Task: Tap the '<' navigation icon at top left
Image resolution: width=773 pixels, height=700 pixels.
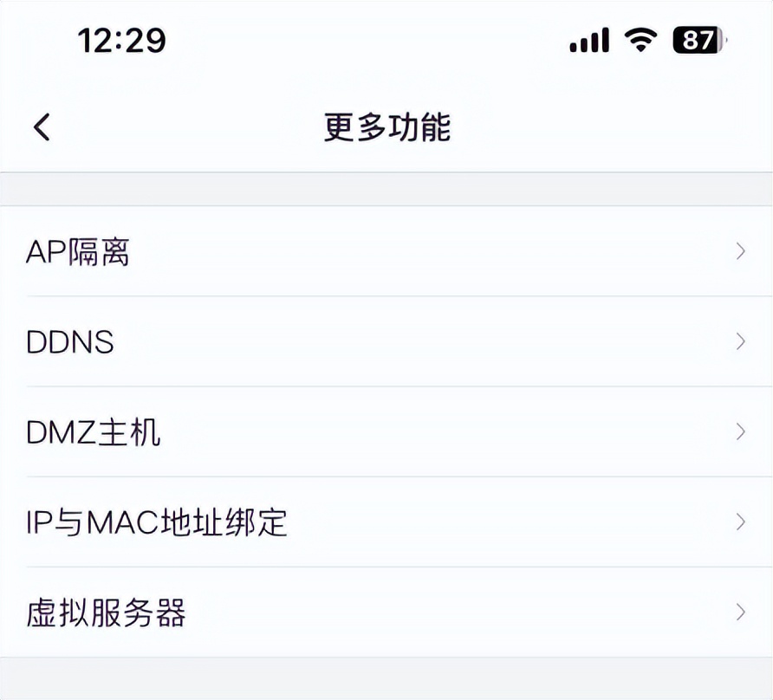Action: 40,126
